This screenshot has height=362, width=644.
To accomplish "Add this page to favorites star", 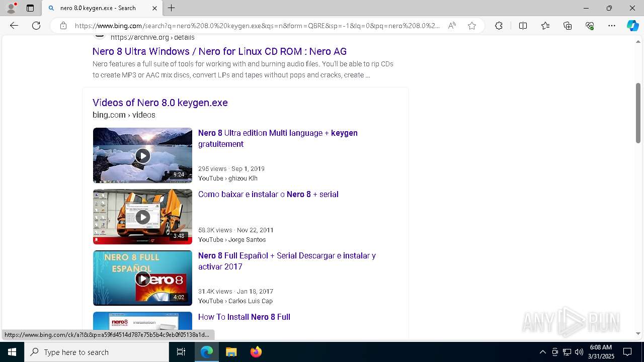I will [472, 26].
